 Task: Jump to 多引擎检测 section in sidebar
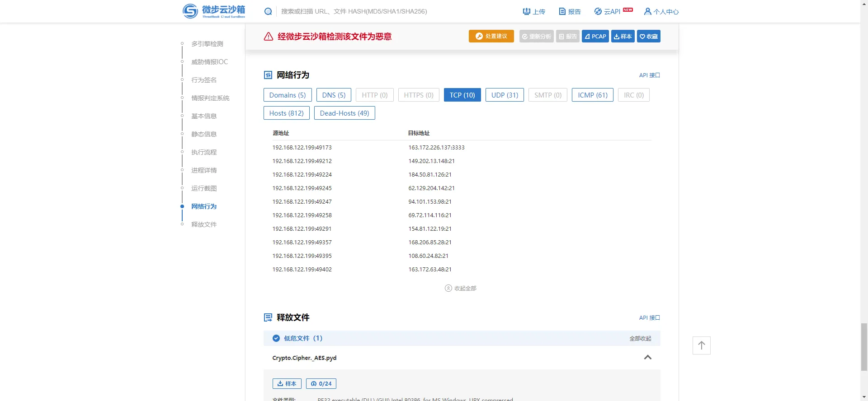(x=207, y=44)
